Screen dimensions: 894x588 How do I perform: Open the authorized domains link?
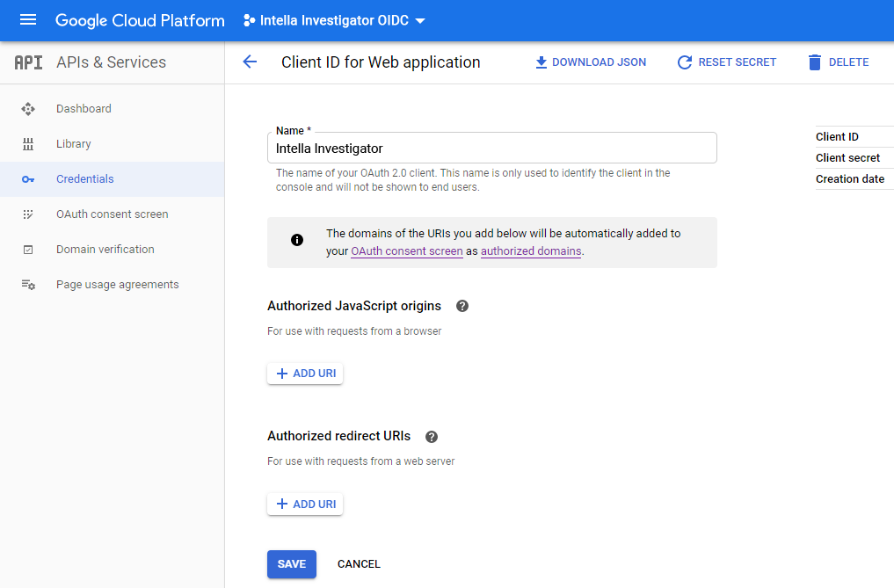pos(531,250)
